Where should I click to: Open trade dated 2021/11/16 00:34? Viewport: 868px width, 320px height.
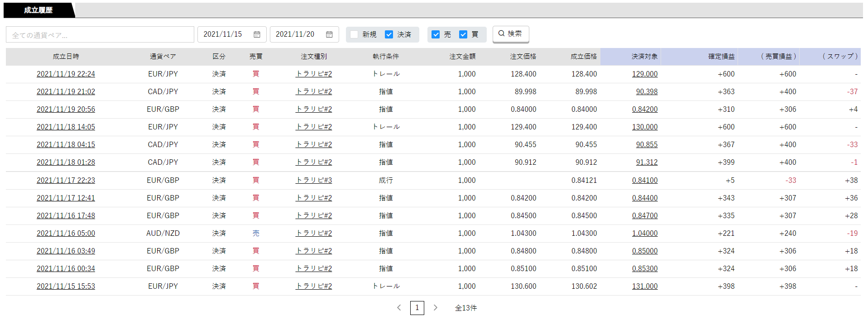point(66,268)
